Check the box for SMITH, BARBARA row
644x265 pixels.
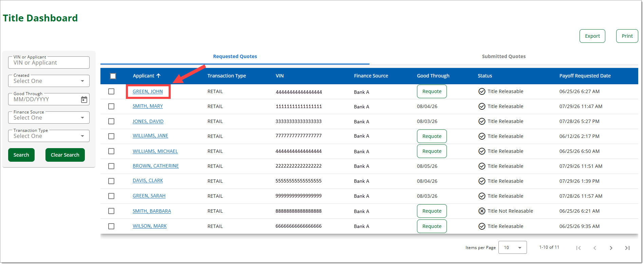[x=111, y=211]
